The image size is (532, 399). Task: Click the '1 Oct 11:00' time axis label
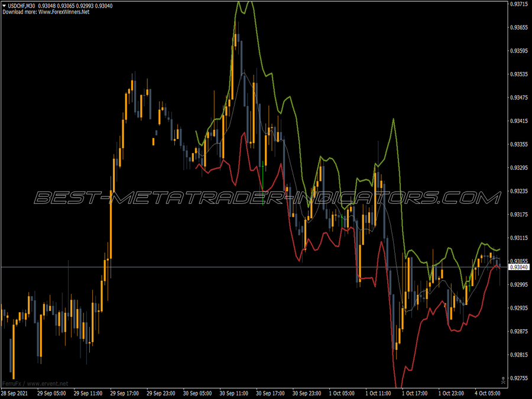pyautogui.click(x=378, y=394)
